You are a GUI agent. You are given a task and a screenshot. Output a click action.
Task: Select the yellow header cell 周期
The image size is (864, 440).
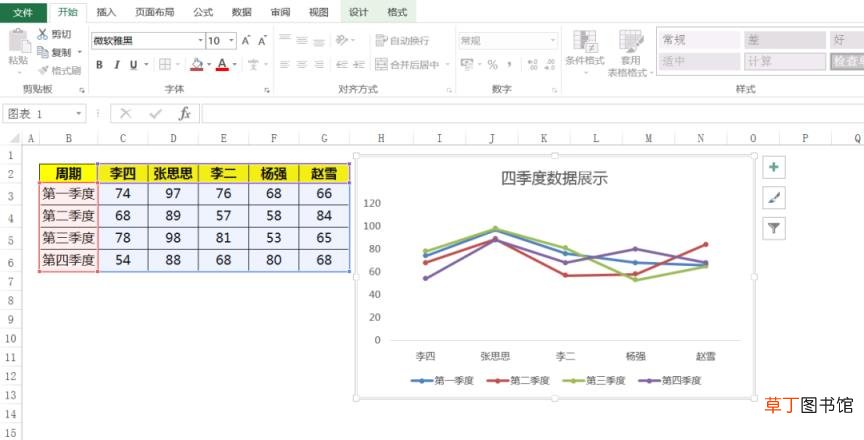[x=69, y=173]
